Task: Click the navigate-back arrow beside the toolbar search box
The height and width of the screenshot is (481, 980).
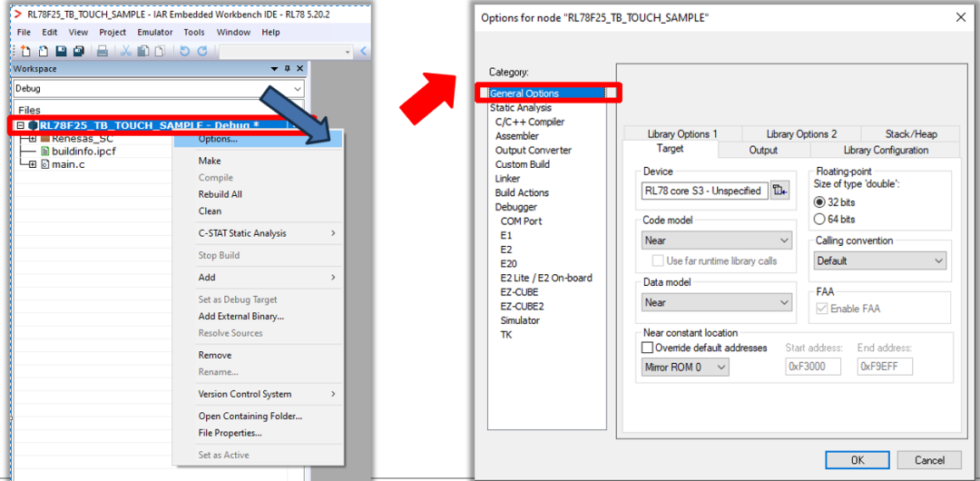Action: [x=364, y=52]
